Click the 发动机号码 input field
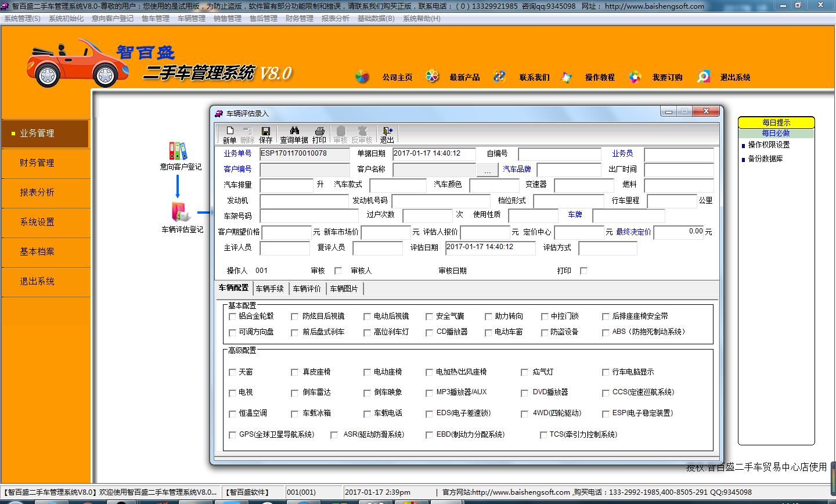The width and height of the screenshot is (836, 504). tap(441, 201)
